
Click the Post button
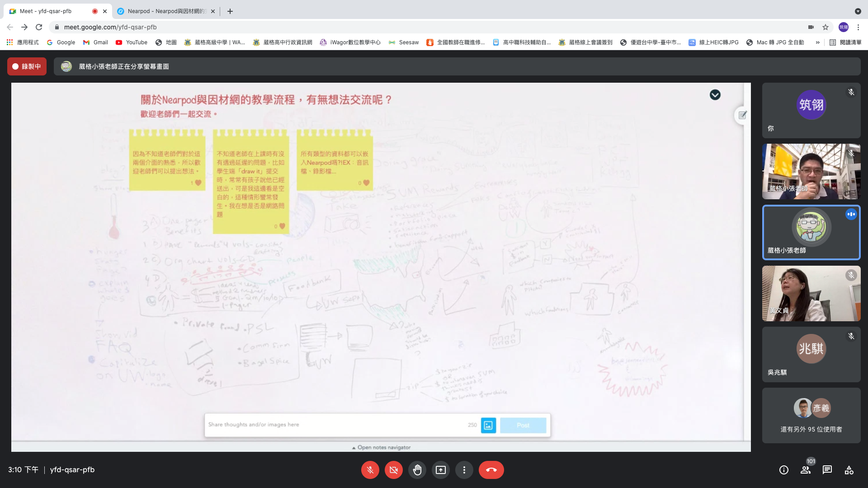[x=523, y=425]
